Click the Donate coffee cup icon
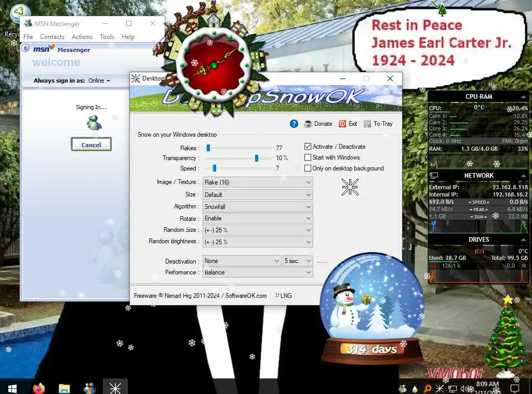The image size is (532, 394). (308, 124)
